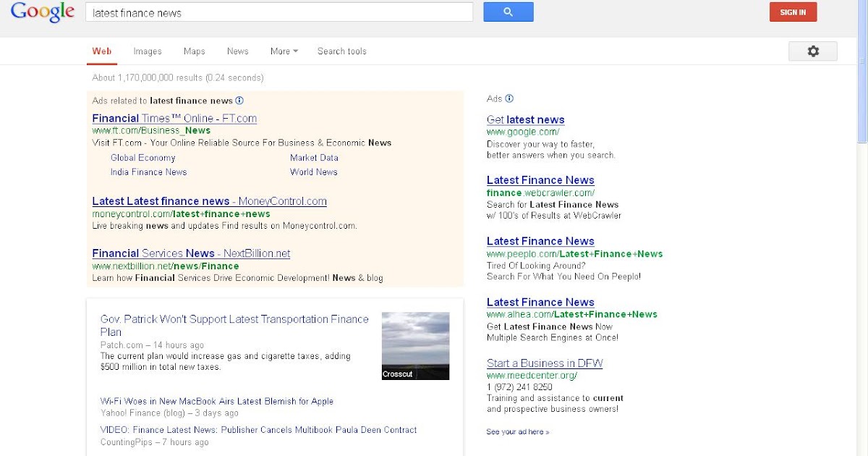Click the Ads info icon in right column

click(509, 98)
